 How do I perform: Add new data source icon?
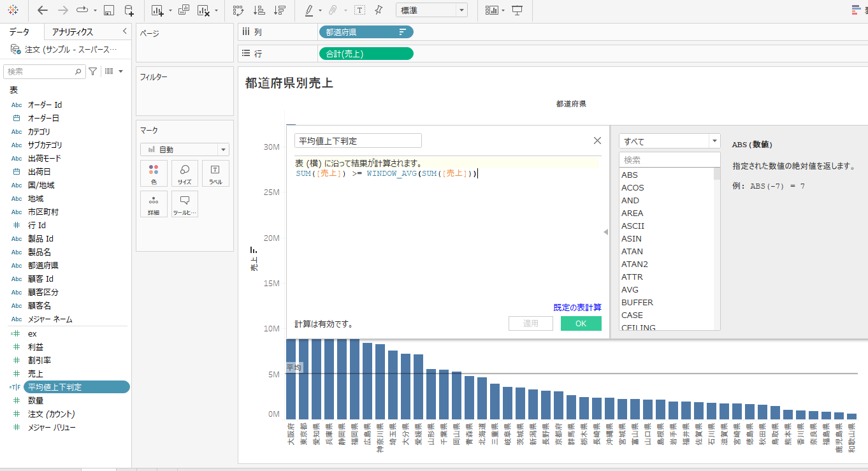click(129, 10)
